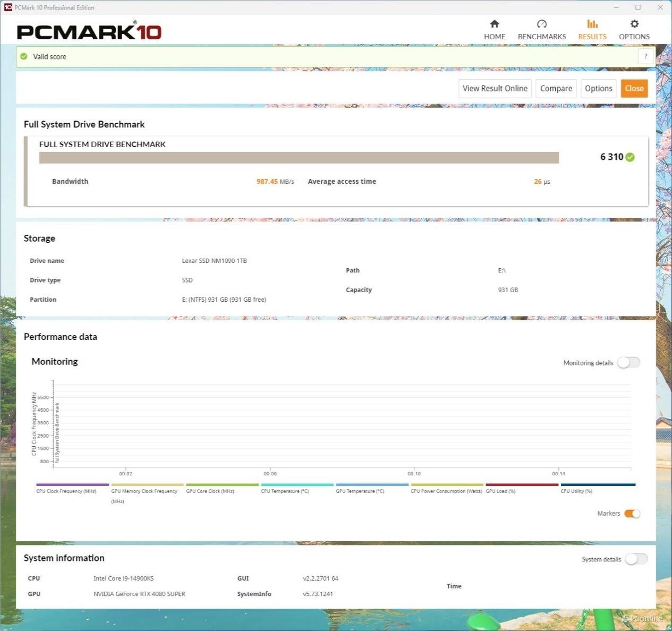
Task: Click the Valid score label
Action: pyautogui.click(x=49, y=57)
